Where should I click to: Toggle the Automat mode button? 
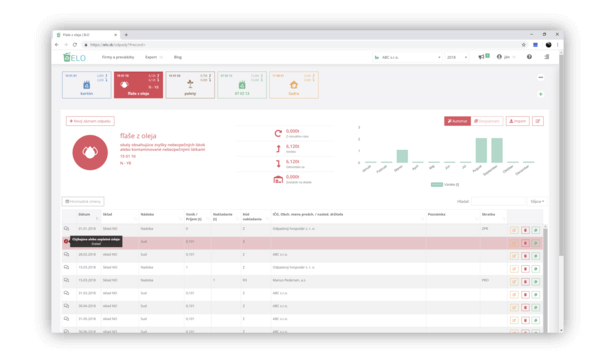(457, 121)
